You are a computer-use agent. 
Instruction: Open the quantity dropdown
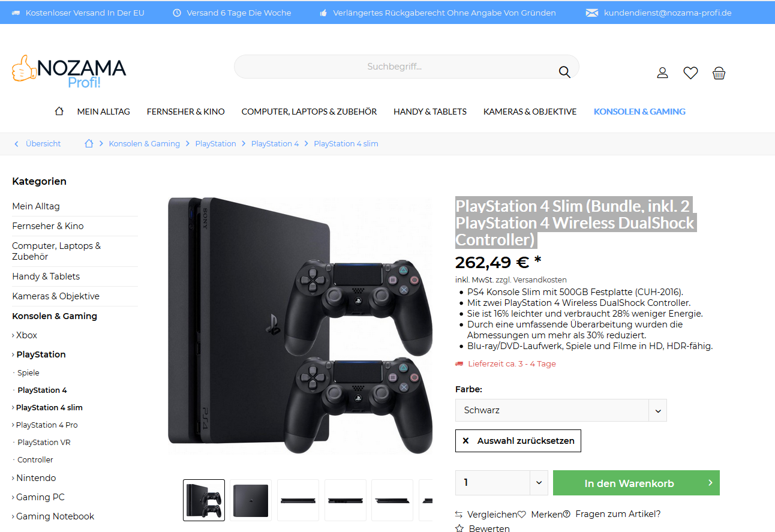point(501,483)
